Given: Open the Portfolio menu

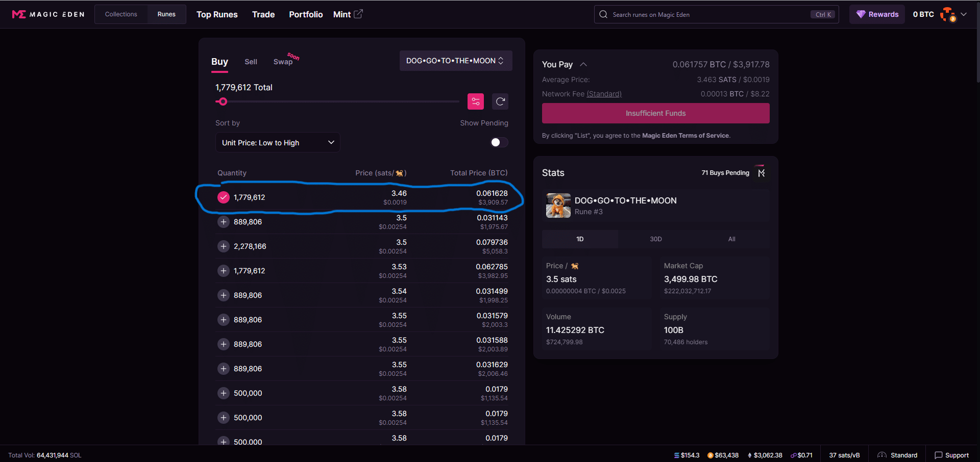Looking at the screenshot, I should coord(306,14).
